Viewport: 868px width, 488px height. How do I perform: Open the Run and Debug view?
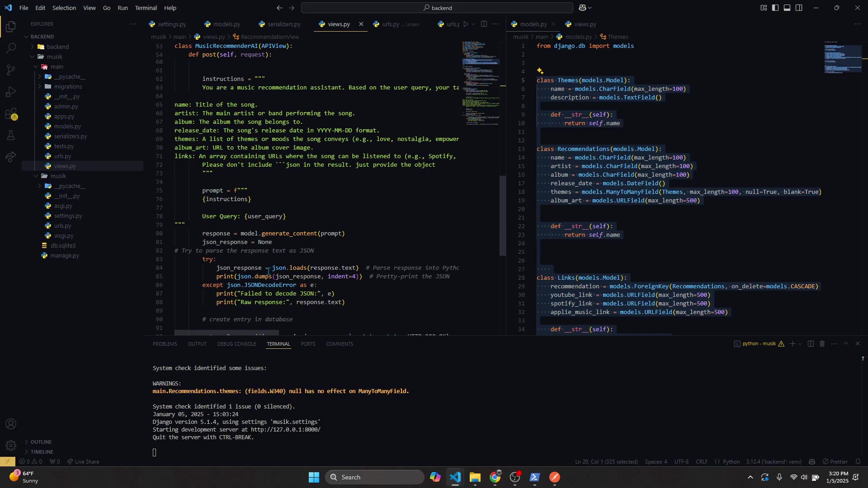[x=11, y=92]
